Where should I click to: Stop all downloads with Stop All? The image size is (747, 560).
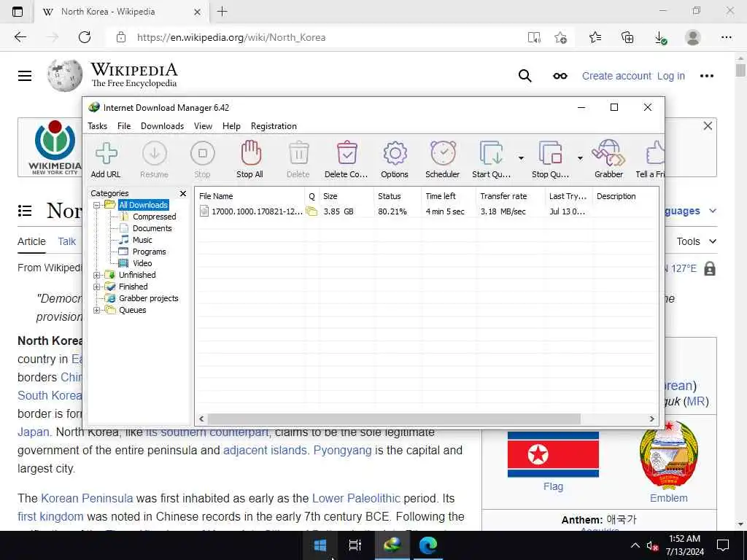(250, 160)
